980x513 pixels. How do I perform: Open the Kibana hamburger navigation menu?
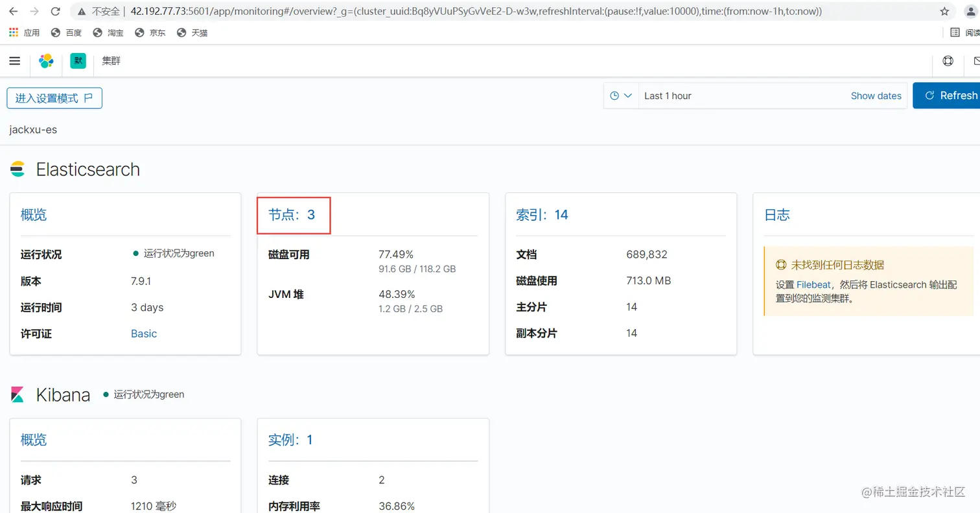14,61
